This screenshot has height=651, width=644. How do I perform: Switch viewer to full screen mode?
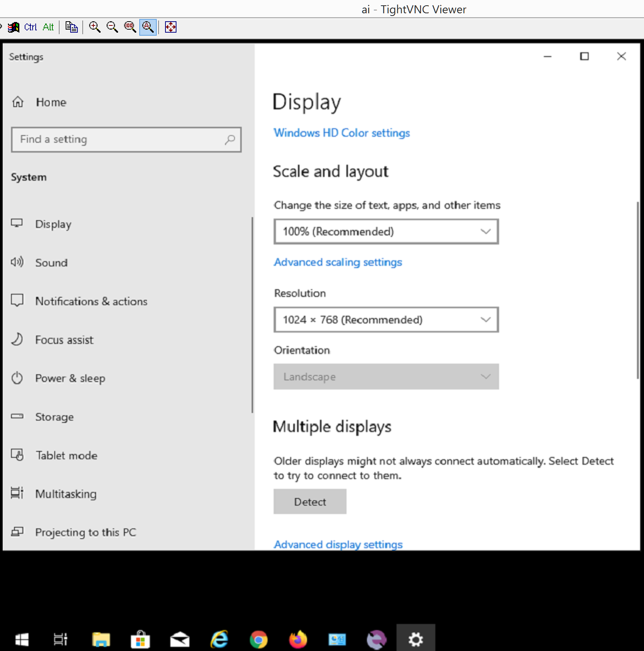(x=171, y=27)
